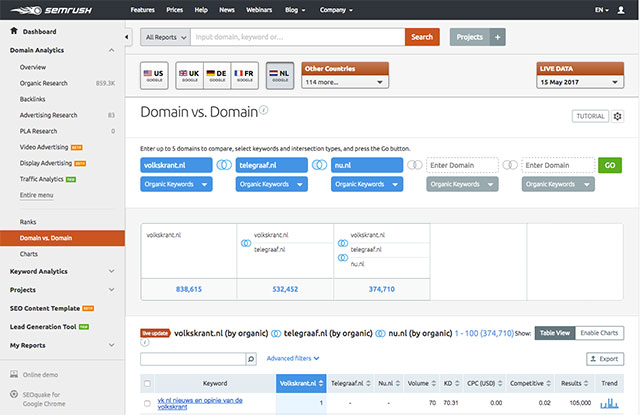Open the EN language selector

[x=602, y=10]
